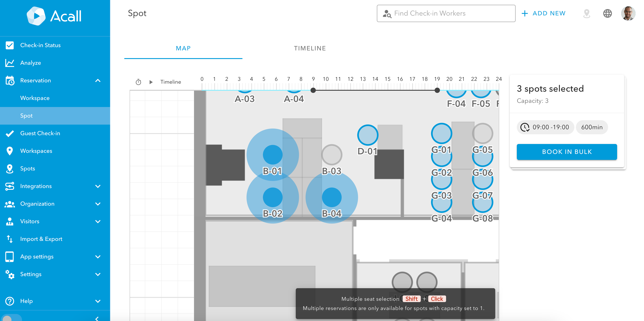Click the plus icon beside ADD NEW
Screen dimensions: 644x321
(525, 13)
